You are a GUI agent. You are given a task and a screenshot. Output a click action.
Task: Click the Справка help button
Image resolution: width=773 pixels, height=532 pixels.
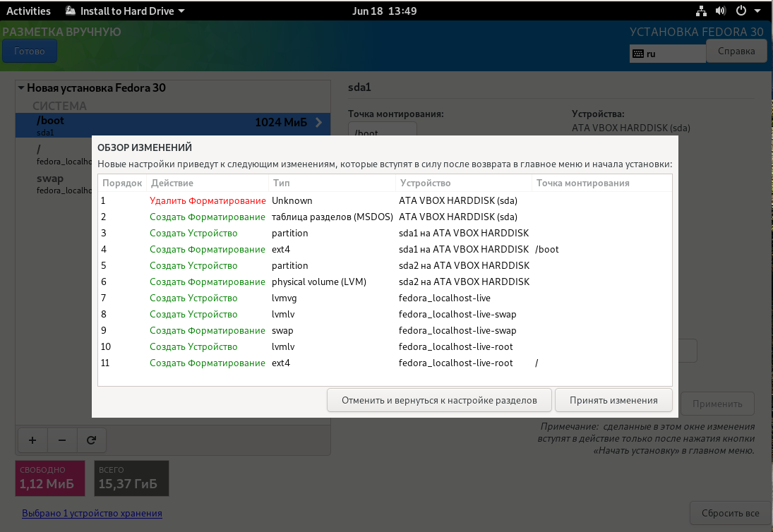coord(736,51)
